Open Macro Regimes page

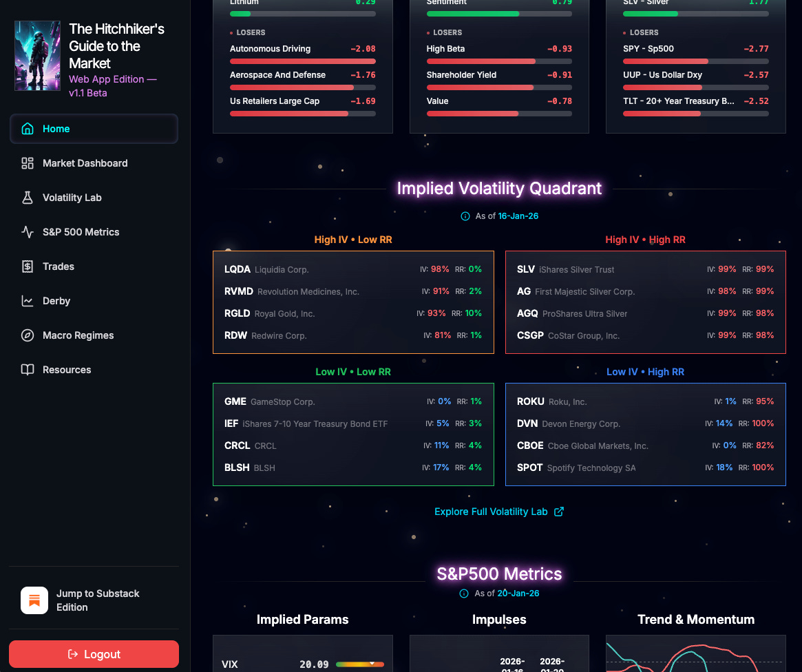click(x=94, y=335)
